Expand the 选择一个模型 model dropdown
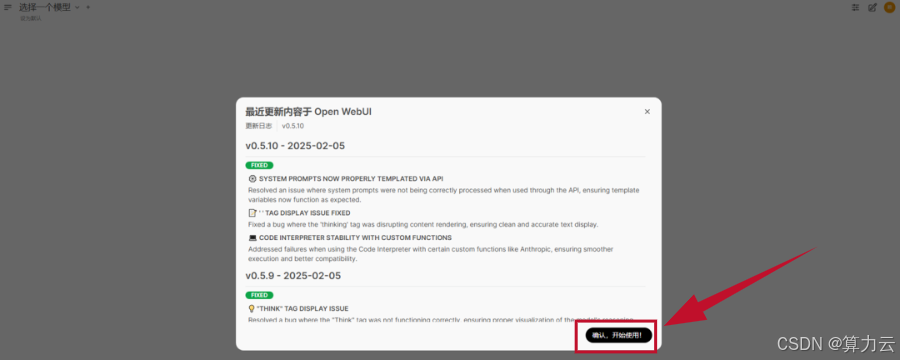This screenshot has width=900, height=360. pyautogui.click(x=49, y=7)
